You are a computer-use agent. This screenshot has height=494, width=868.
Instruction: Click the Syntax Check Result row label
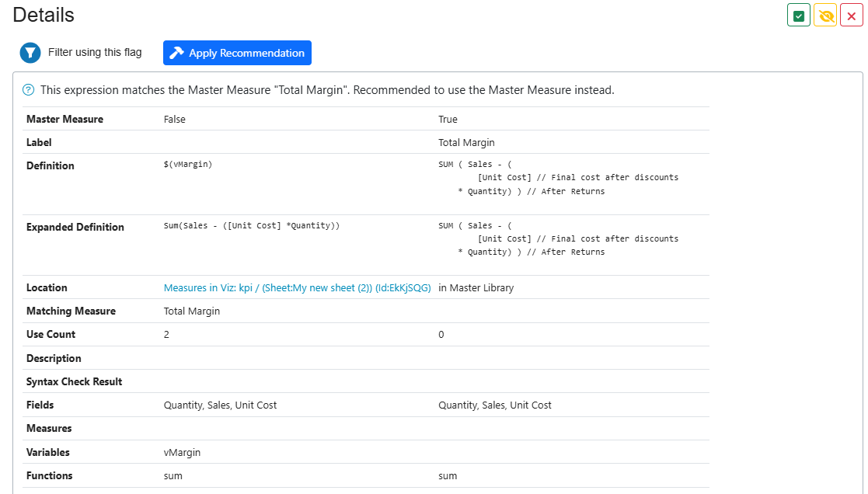(74, 381)
